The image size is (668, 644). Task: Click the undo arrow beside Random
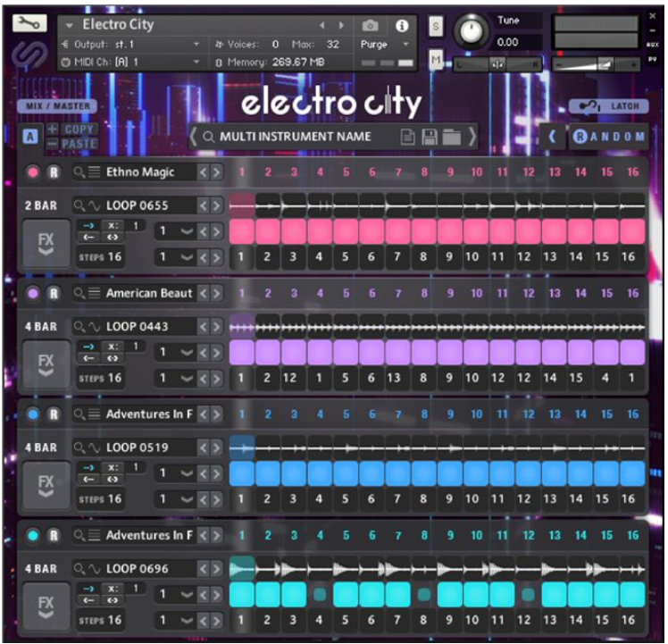click(x=552, y=137)
